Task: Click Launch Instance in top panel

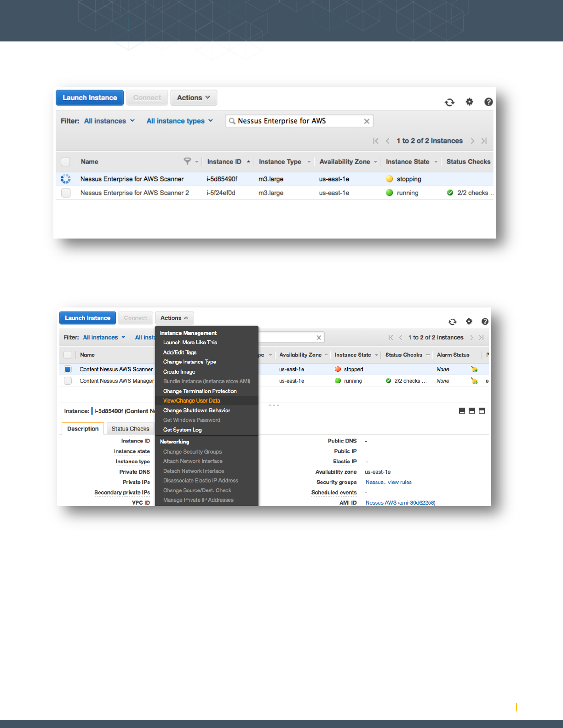Action: 90,97
